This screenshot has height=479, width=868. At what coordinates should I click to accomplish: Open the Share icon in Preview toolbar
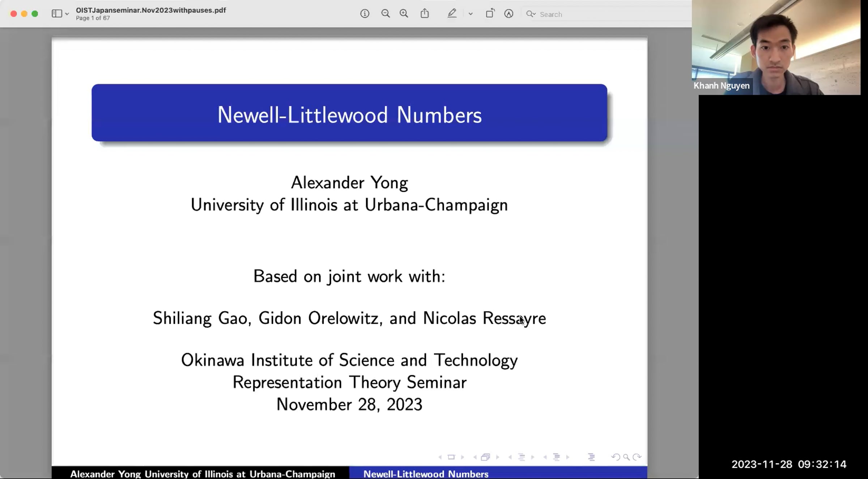pos(425,14)
